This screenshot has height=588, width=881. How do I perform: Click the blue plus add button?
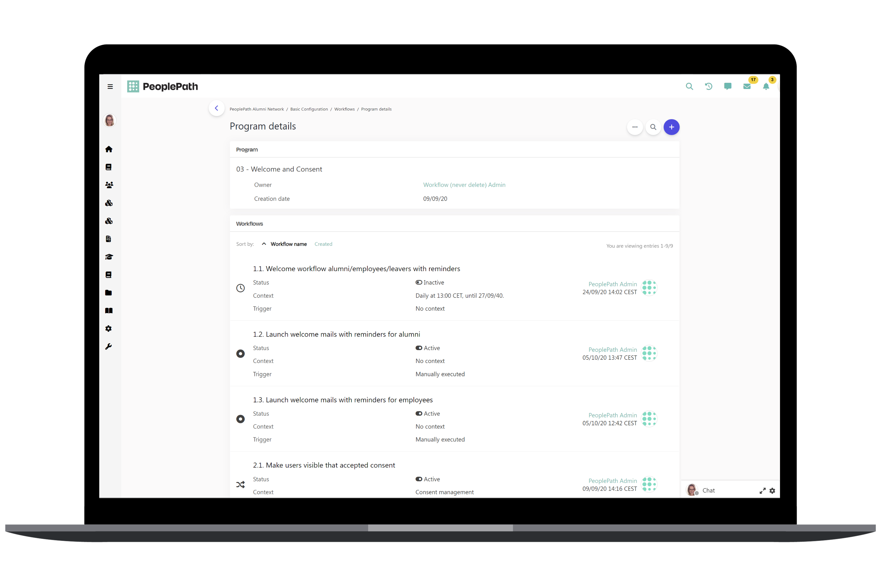(671, 127)
